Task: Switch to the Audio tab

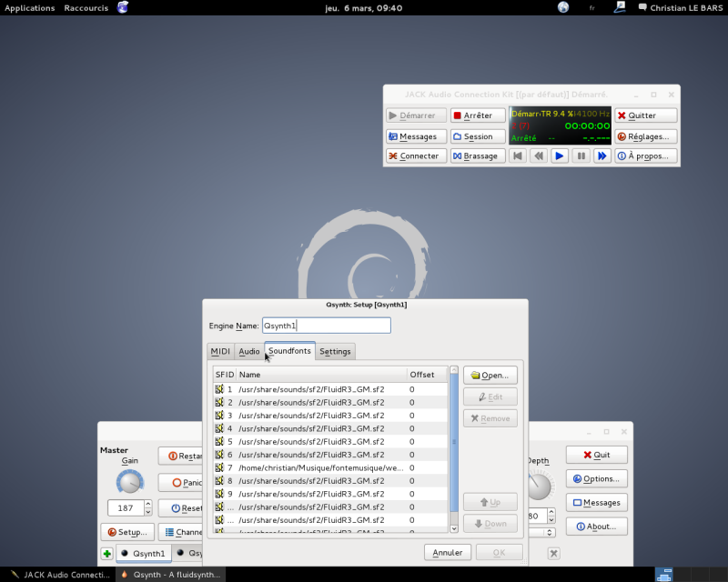Action: click(249, 351)
